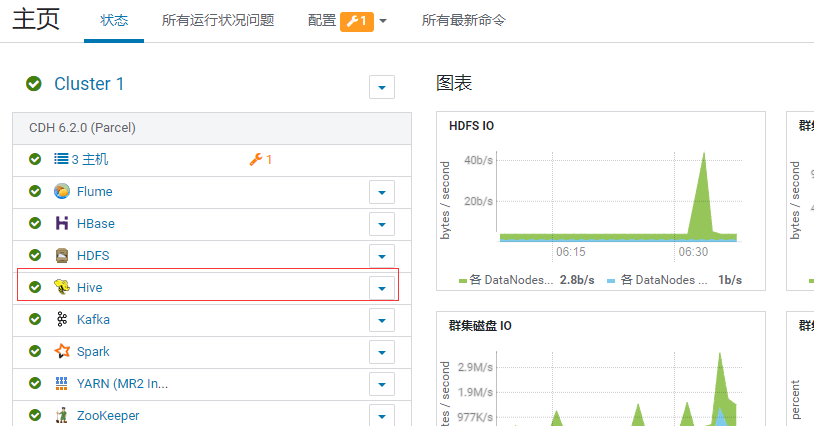The image size is (814, 426).
Task: Click the Kafka service icon
Action: point(62,319)
